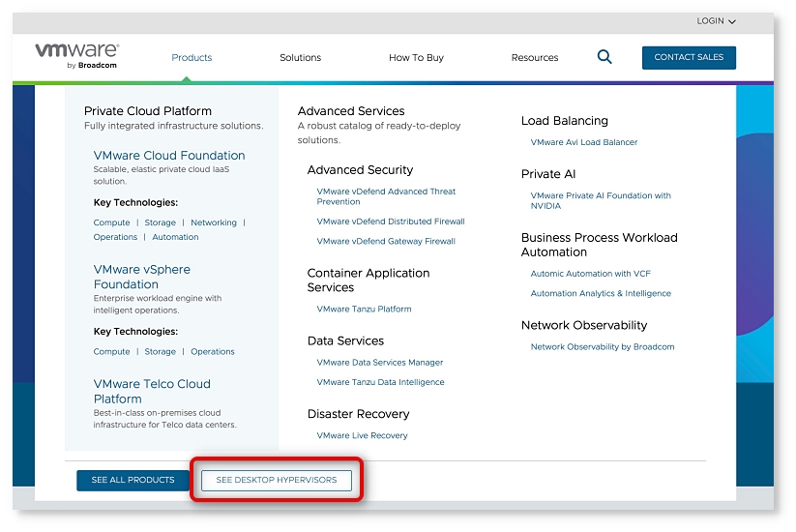Open the VMware Cloud Foundation link
796x532 pixels.
tap(169, 156)
